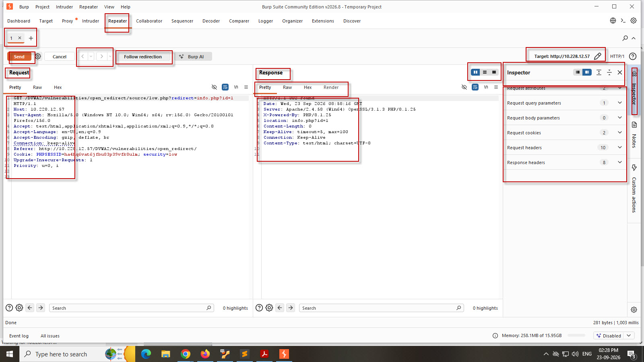
Task: Go to next match in response search
Action: [x=291, y=308]
